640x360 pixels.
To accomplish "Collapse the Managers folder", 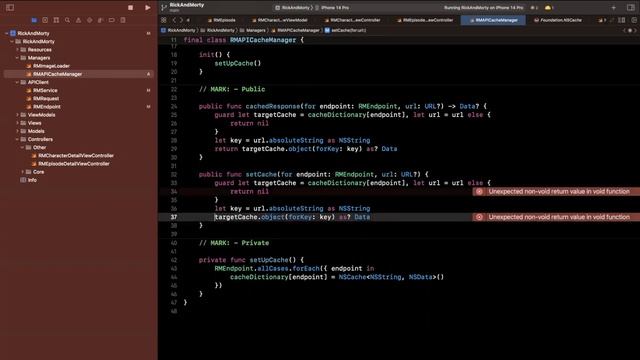I will (x=17, y=58).
